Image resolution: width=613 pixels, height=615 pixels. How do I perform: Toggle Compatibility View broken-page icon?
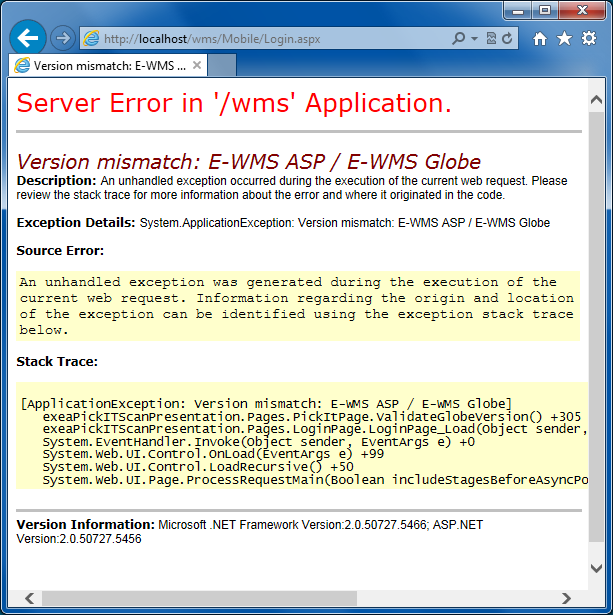pos(491,38)
